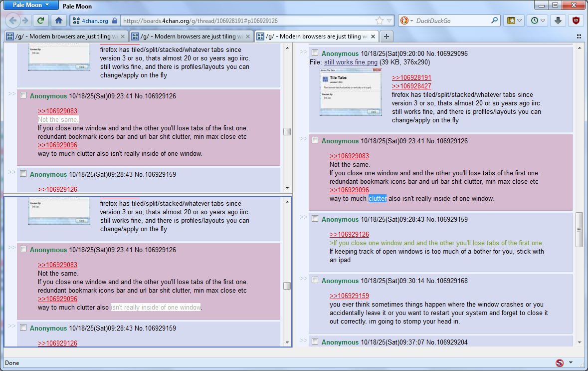Check post 106929126 in right pane
Screen dimensions: 588x371
(x=315, y=140)
